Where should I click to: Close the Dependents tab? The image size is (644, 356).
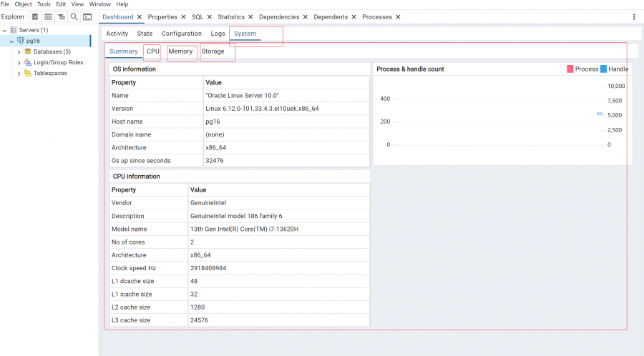353,17
